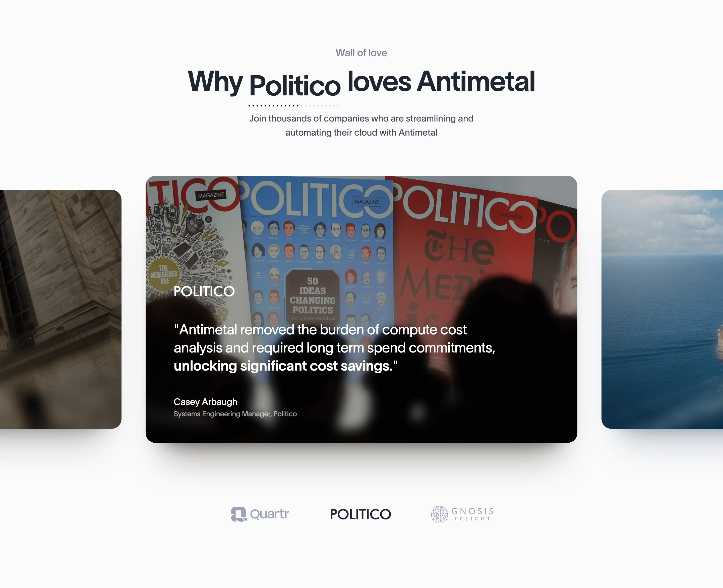The image size is (723, 588).
Task: Click 'Systems Engineering Manager, Politico' subtitle
Action: pos(235,414)
